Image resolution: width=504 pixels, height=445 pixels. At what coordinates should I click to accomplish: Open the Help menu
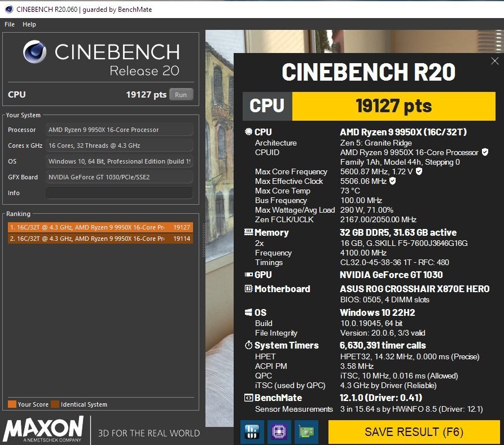click(x=29, y=24)
